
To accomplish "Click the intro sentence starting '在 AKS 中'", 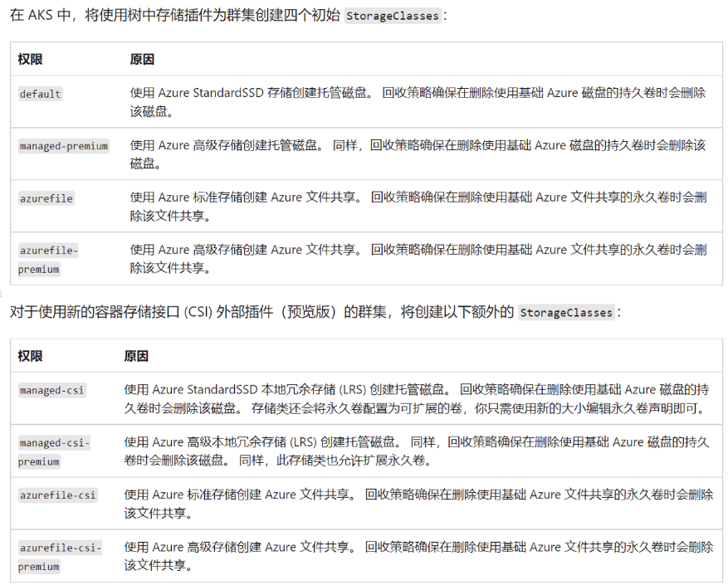I will 228,15.
